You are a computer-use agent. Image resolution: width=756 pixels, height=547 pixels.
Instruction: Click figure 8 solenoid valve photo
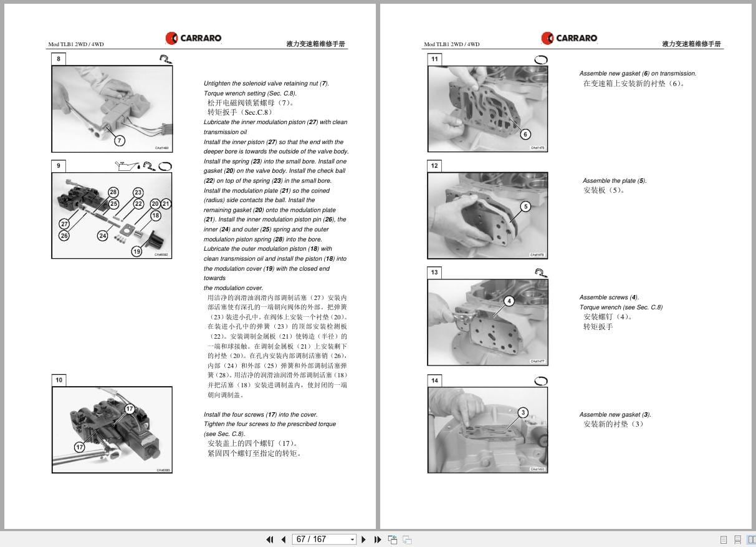(112, 109)
